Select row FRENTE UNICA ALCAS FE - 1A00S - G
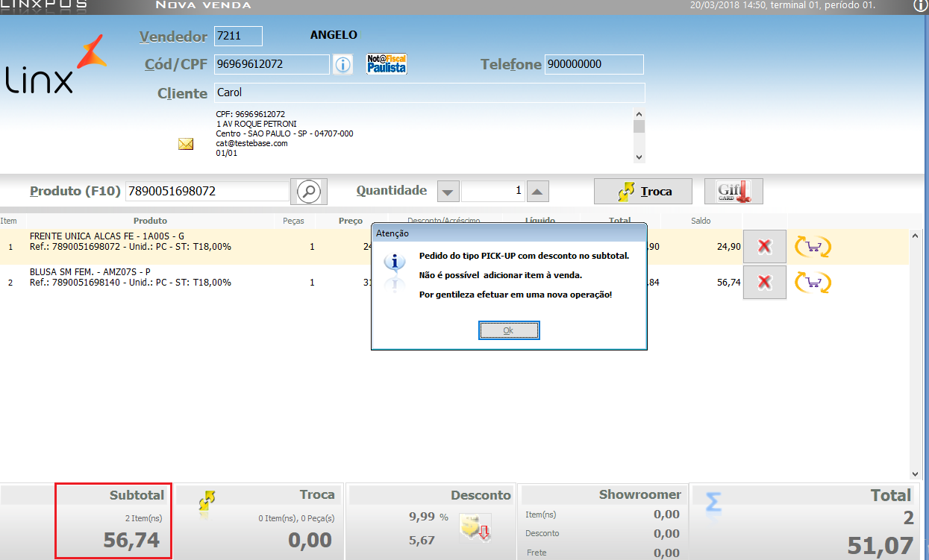 pos(454,247)
